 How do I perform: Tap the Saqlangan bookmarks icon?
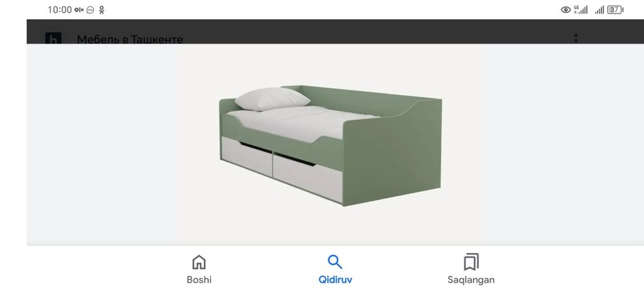[x=471, y=262]
